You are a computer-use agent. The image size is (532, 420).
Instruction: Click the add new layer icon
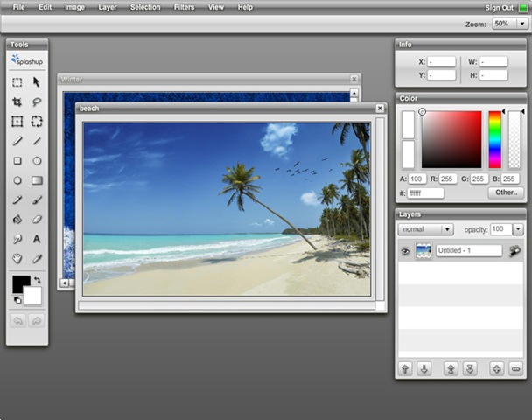[x=496, y=368]
